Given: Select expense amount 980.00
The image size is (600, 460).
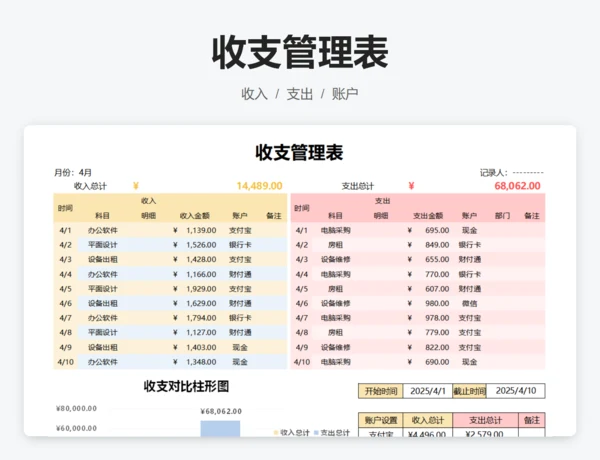Looking at the screenshot, I should [437, 303].
